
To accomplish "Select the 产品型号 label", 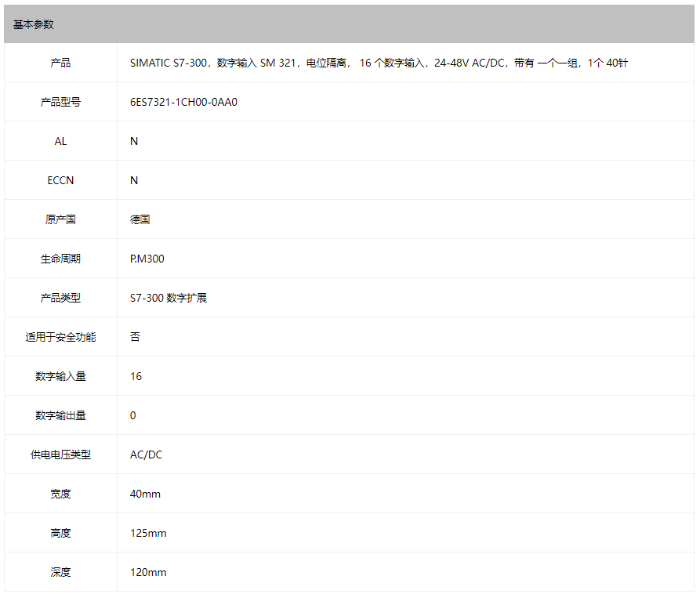I will point(60,102).
